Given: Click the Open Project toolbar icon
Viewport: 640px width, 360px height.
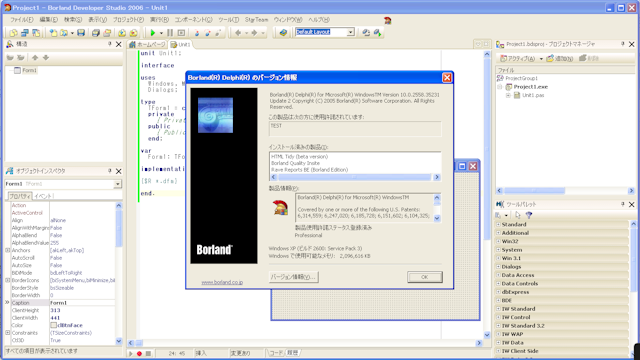Looking at the screenshot, I should (x=107, y=33).
